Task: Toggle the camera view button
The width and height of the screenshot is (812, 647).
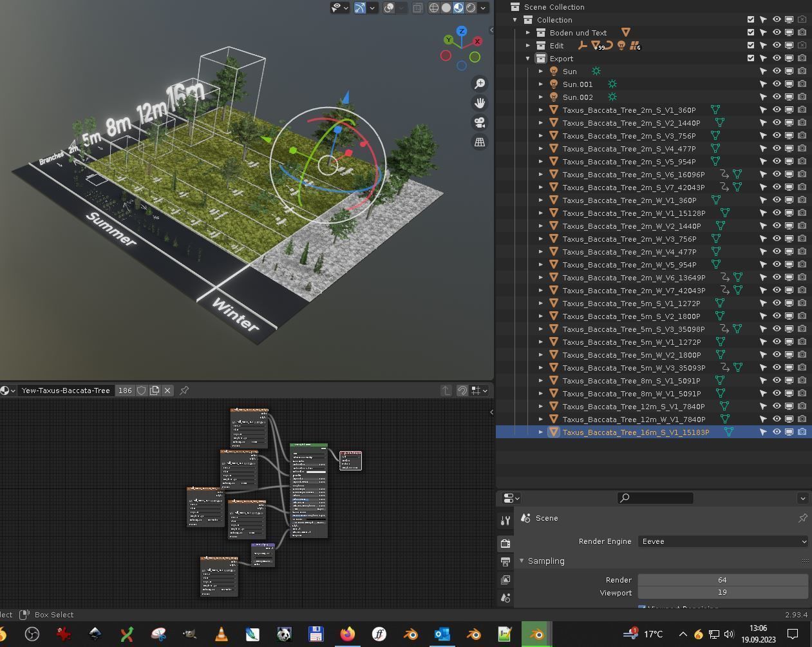Action: (480, 122)
